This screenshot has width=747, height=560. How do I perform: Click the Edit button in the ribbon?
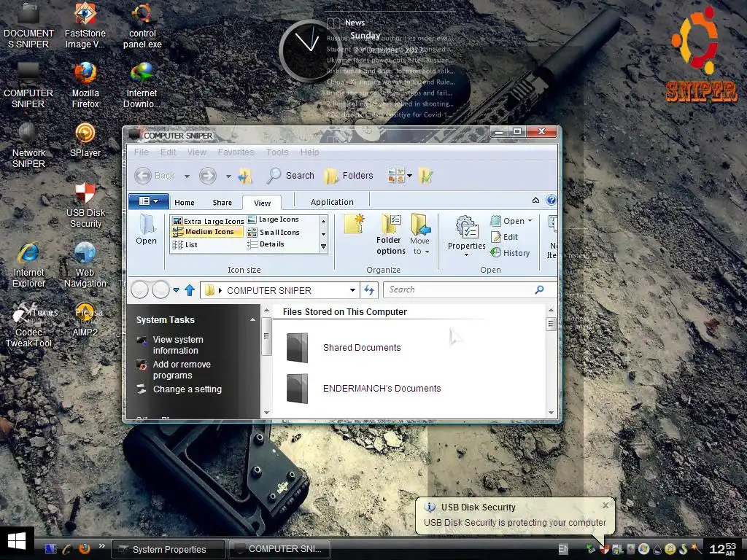coord(505,237)
